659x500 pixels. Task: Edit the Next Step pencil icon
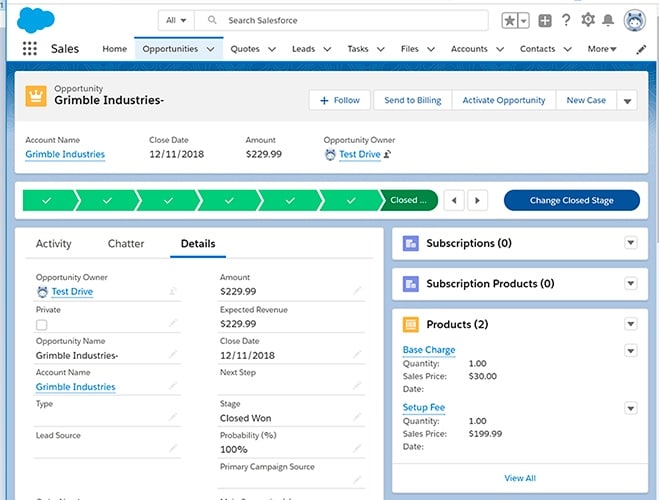tap(357, 385)
